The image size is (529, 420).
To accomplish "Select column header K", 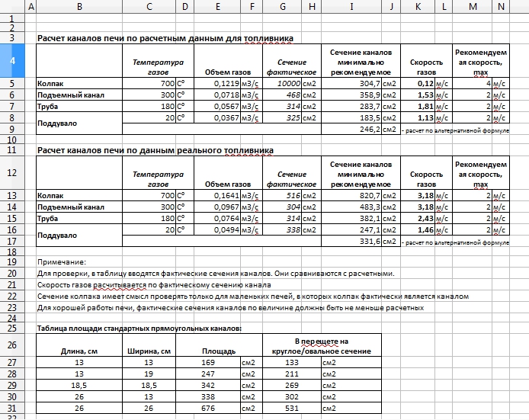I will 418,7.
